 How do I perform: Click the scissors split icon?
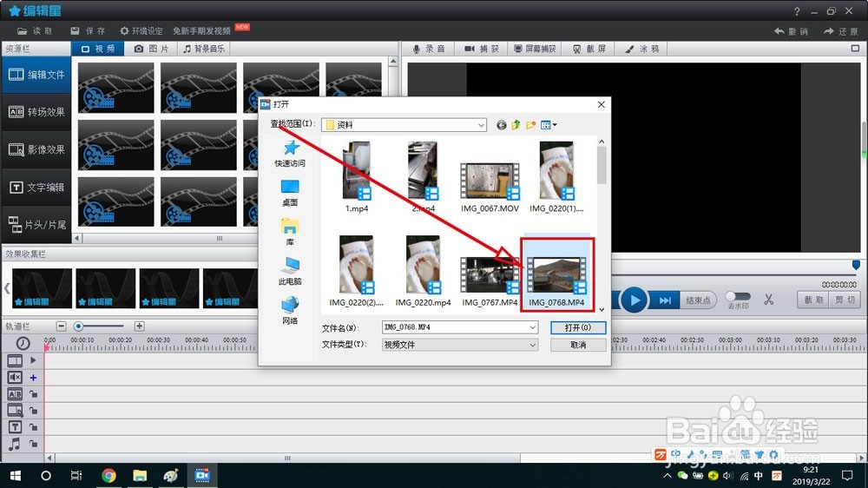[x=769, y=300]
